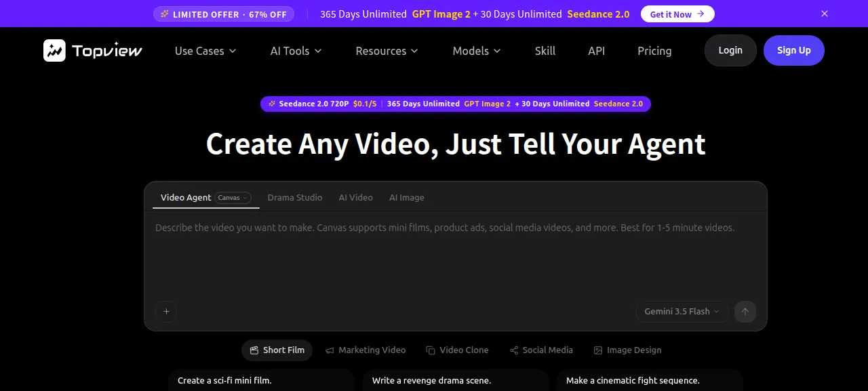Select the Marketing Video megaphone chip

[x=366, y=350]
